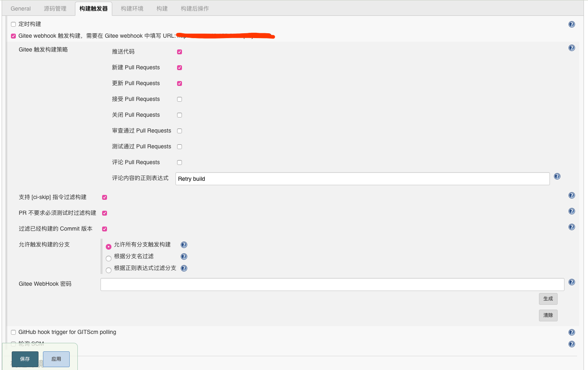
Task: Show help for 根据正则表达式过滤分支
Action: coord(184,268)
